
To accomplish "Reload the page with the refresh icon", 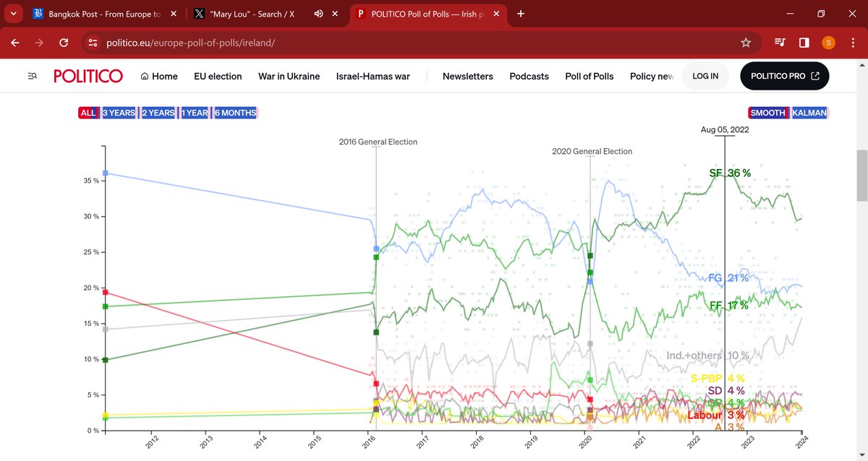I will [x=64, y=43].
